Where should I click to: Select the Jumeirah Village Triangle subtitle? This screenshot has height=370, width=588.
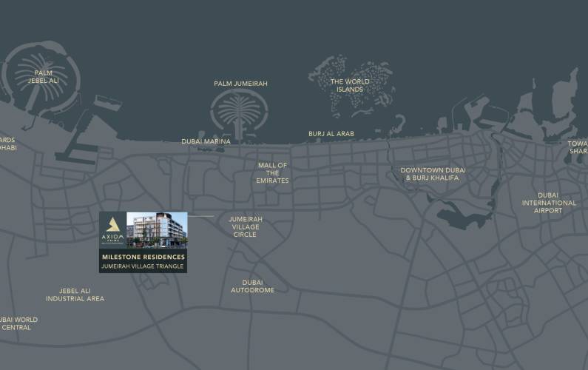143,266
